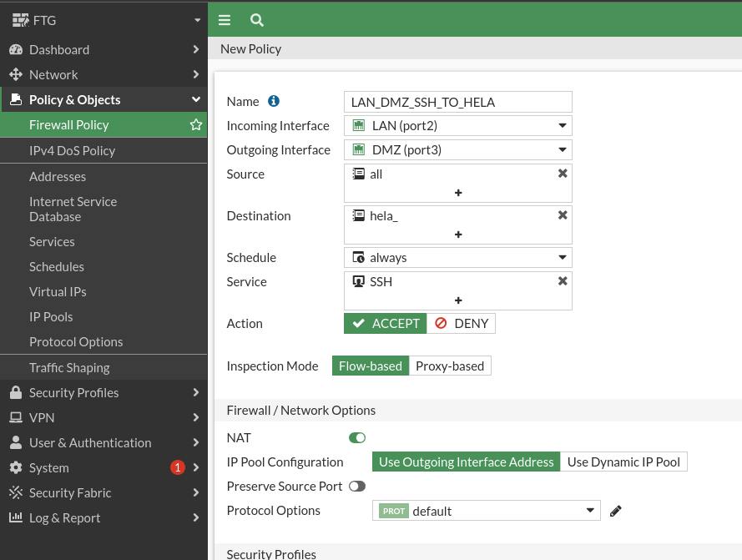Click the System notification badge

(178, 467)
